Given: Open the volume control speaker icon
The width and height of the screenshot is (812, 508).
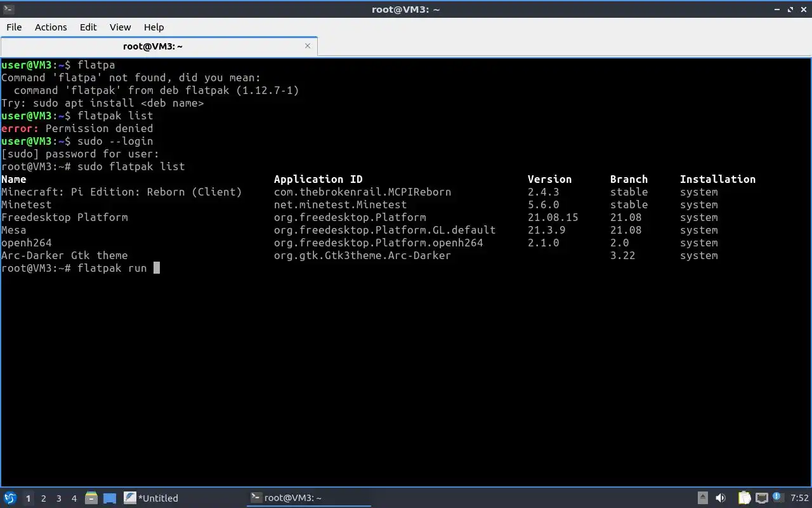Looking at the screenshot, I should click(721, 498).
